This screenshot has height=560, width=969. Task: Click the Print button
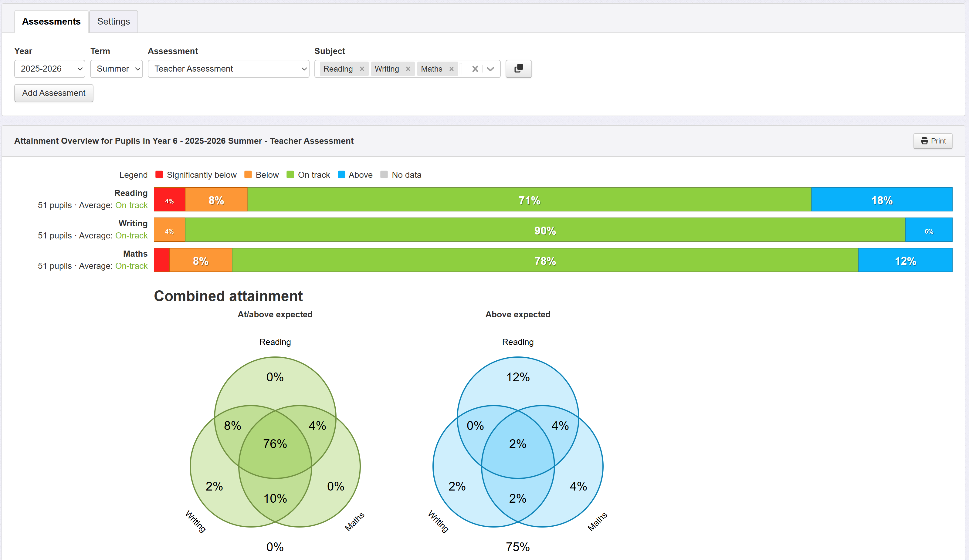coord(933,141)
